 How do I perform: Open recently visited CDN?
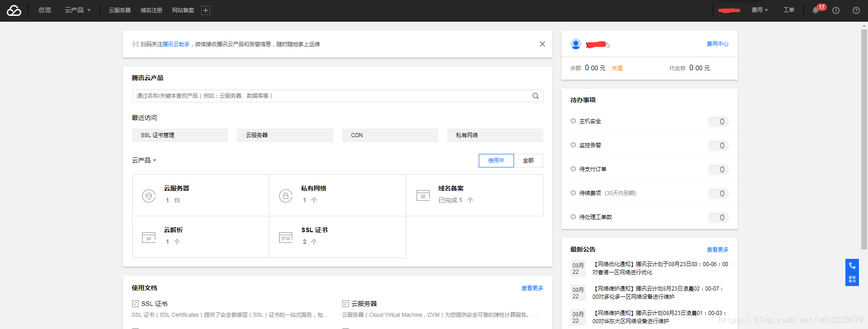point(390,135)
